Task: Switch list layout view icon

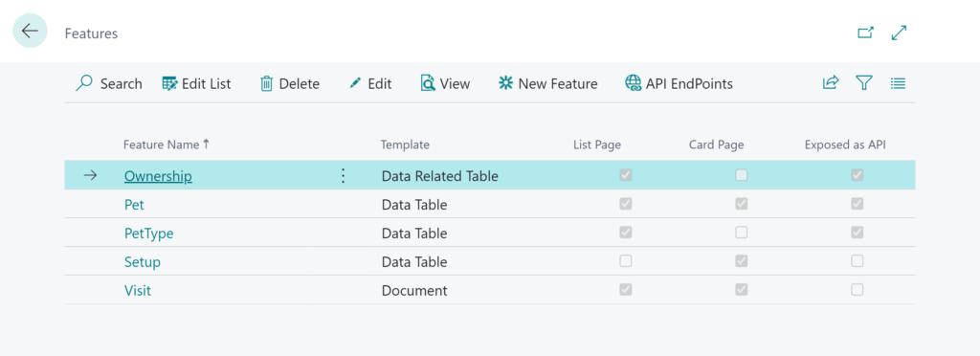Action: click(x=898, y=83)
